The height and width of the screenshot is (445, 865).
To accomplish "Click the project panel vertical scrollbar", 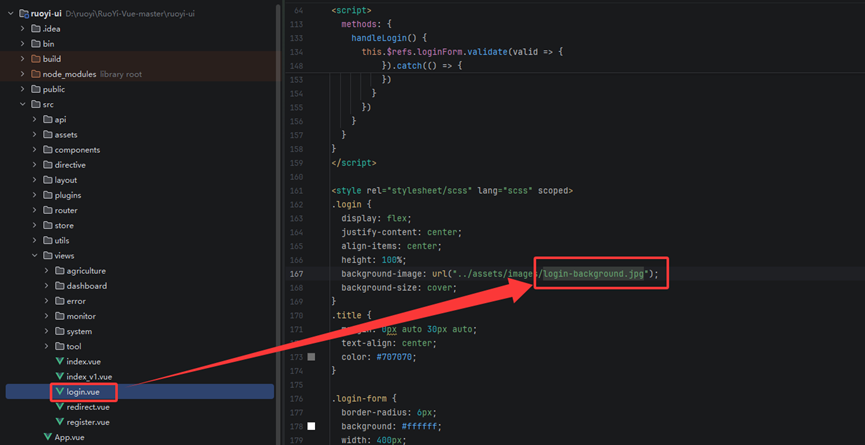I will tap(279, 222).
